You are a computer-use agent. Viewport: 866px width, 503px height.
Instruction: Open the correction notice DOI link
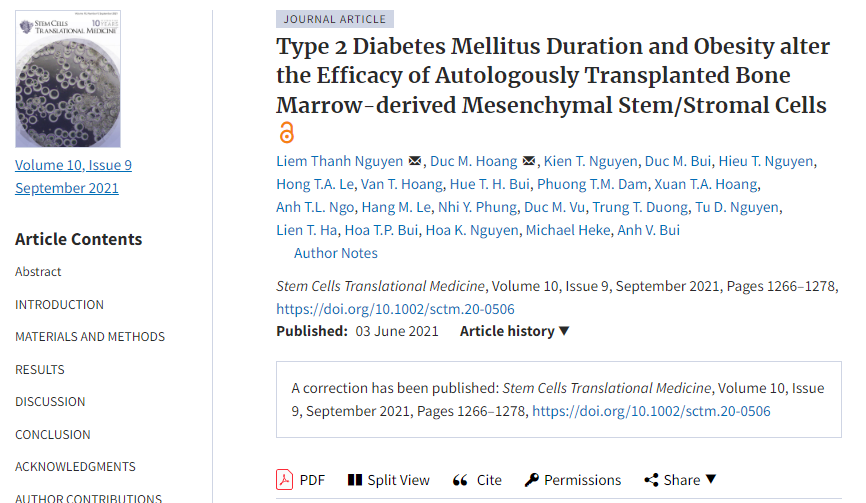tap(651, 411)
